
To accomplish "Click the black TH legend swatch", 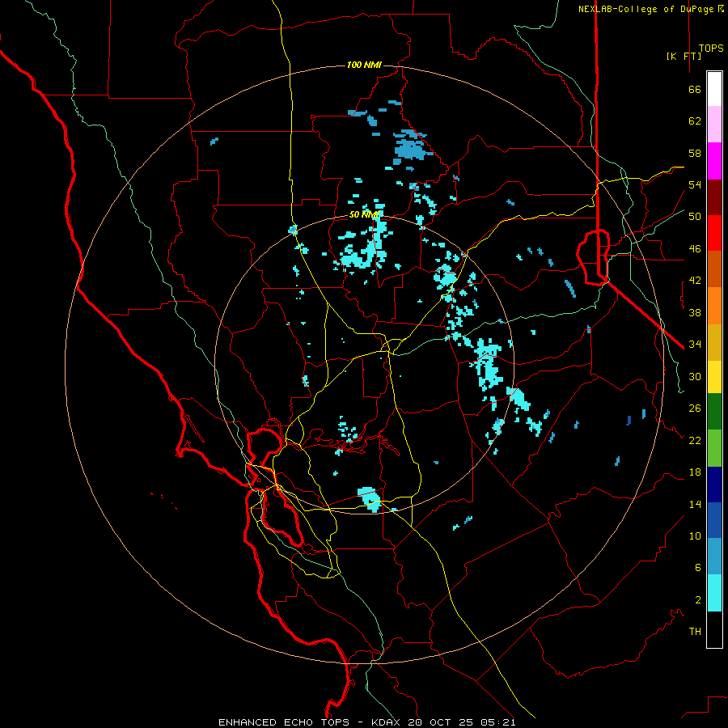I will (x=714, y=629).
